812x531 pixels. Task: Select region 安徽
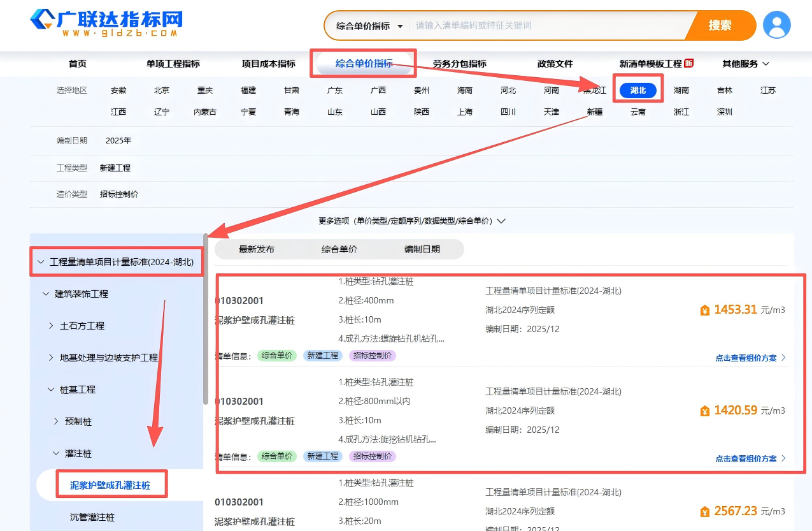click(118, 91)
